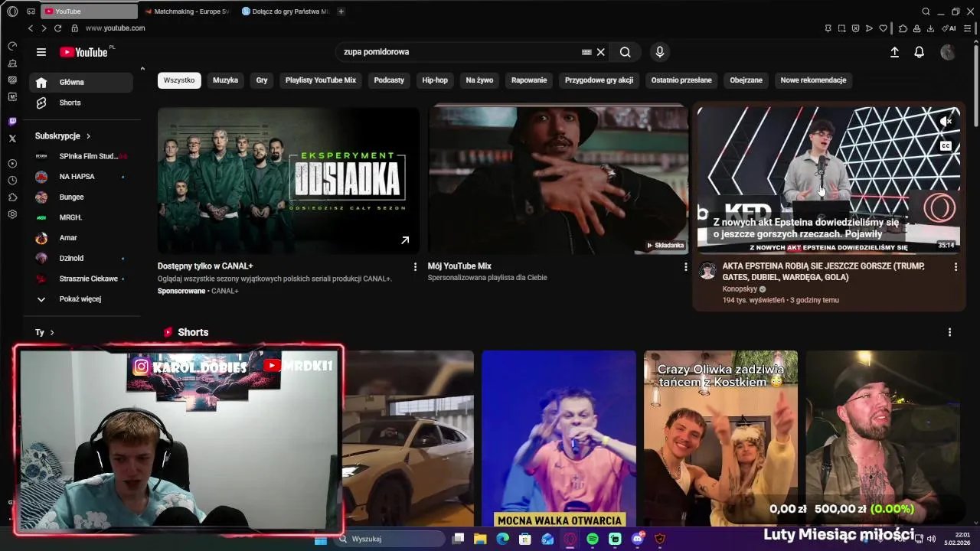The image size is (980, 551).
Task: Go back in browser history
Action: point(31,28)
